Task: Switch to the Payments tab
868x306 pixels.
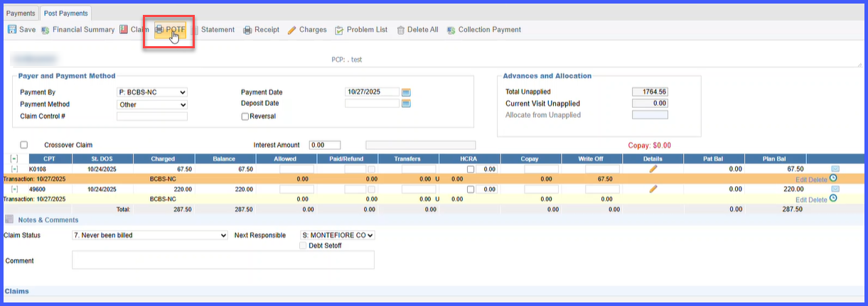Action: click(x=21, y=13)
